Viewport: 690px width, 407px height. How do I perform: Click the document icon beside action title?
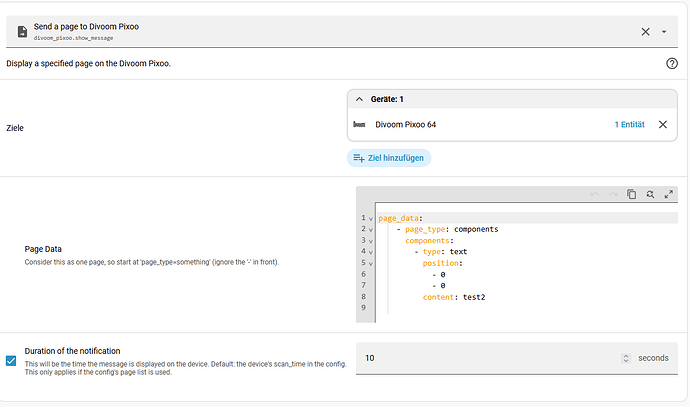click(22, 32)
